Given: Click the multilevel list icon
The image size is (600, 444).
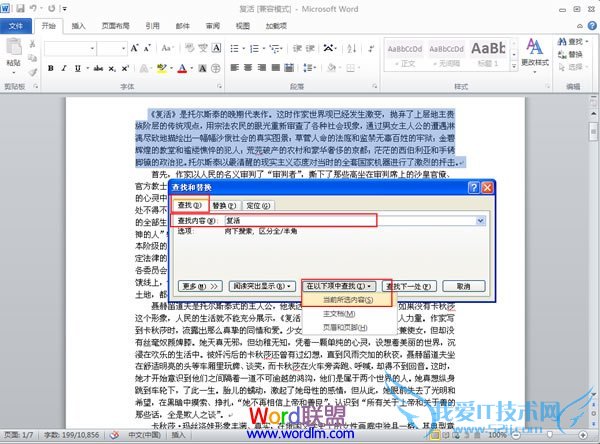Looking at the screenshot, I should pyautogui.click(x=274, y=49).
